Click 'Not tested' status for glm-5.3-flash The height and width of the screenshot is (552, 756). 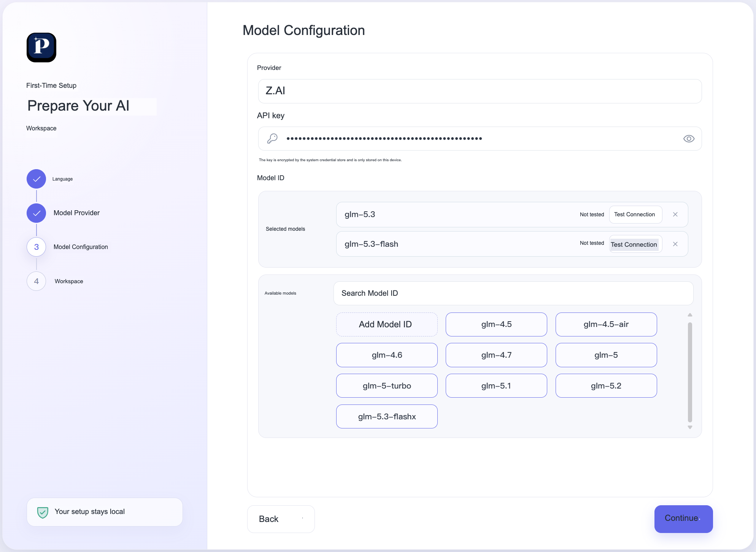(592, 243)
